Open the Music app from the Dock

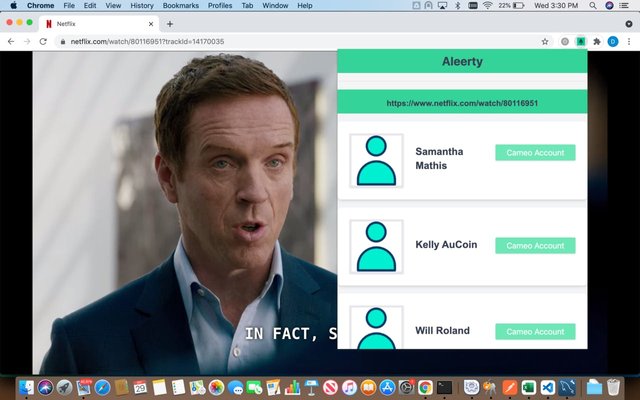pyautogui.click(x=349, y=387)
